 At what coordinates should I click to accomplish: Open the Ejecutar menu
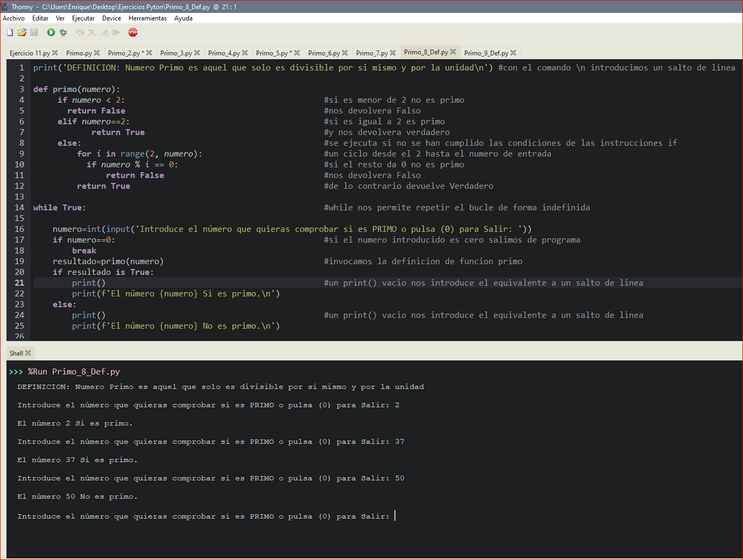tap(83, 18)
